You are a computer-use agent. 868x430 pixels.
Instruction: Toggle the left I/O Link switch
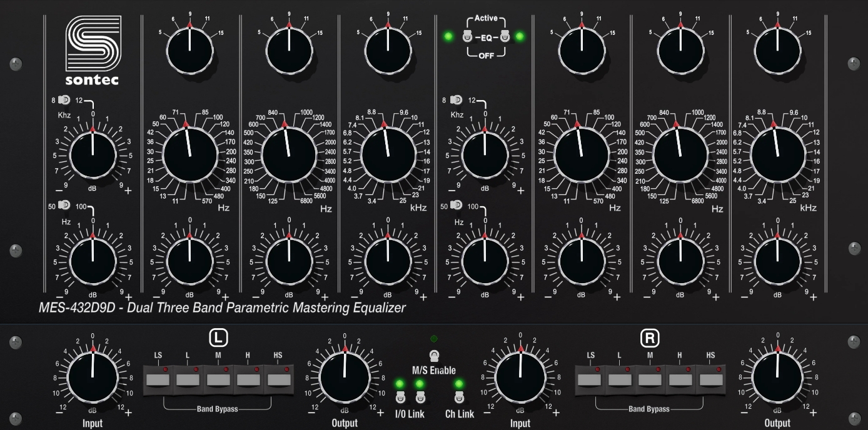400,397
